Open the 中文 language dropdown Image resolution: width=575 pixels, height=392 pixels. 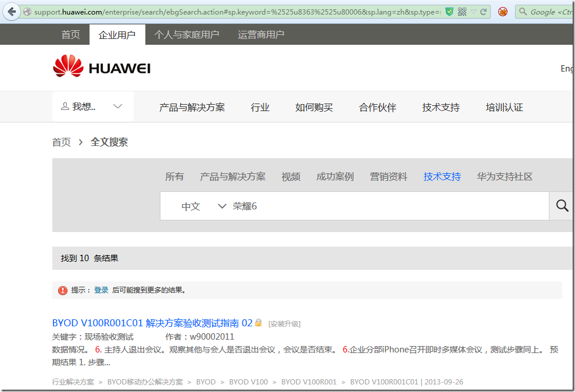coord(203,206)
